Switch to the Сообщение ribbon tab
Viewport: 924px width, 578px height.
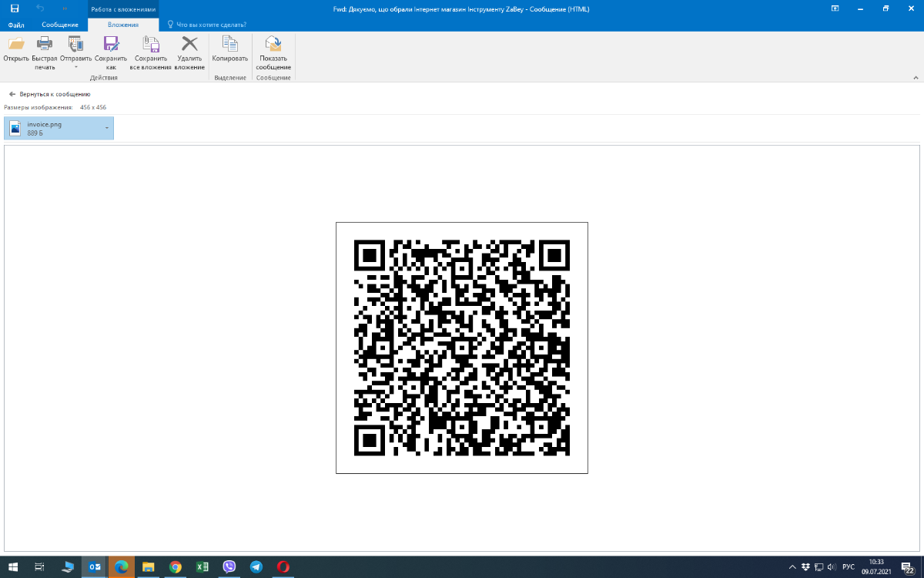tap(60, 25)
